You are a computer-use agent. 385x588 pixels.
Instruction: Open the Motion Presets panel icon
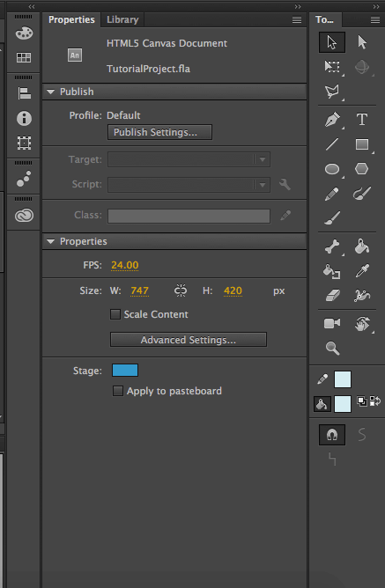click(24, 179)
